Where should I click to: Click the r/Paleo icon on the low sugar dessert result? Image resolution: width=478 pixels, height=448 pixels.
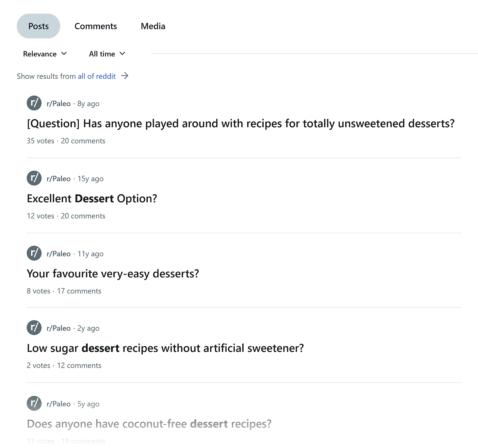pyautogui.click(x=34, y=328)
